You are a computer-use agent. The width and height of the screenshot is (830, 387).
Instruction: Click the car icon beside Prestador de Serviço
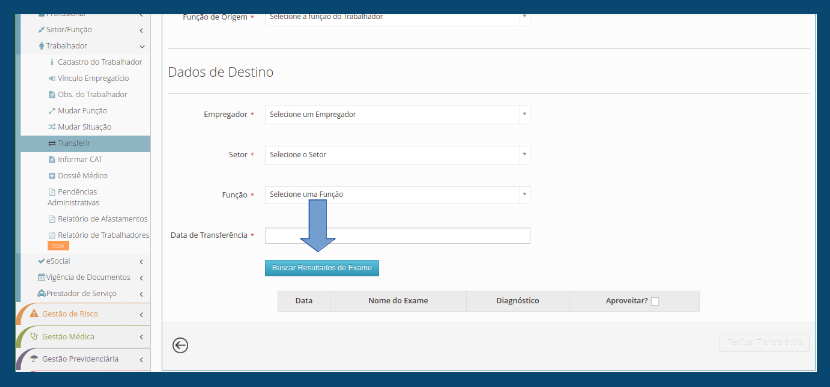[41, 293]
